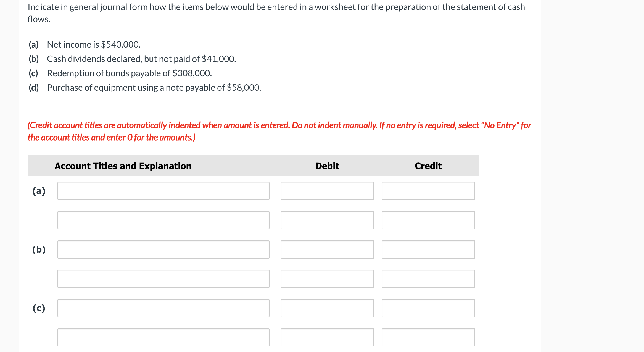
Task: Click the Credit field in entry (a) first row
Action: click(x=428, y=191)
